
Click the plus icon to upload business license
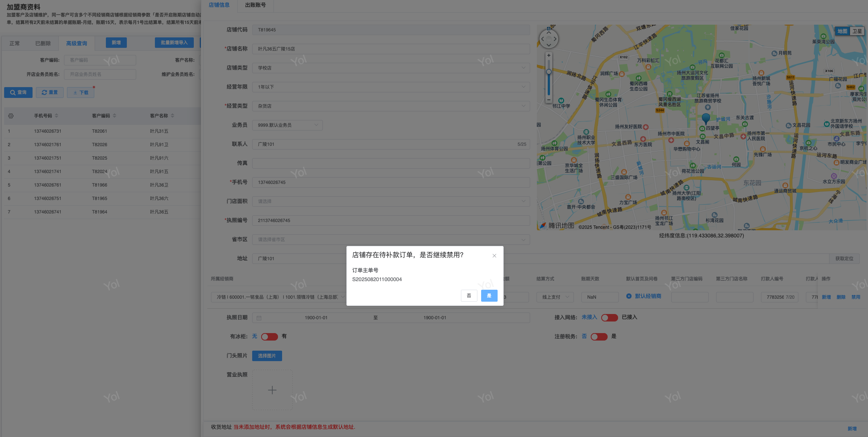tap(272, 390)
